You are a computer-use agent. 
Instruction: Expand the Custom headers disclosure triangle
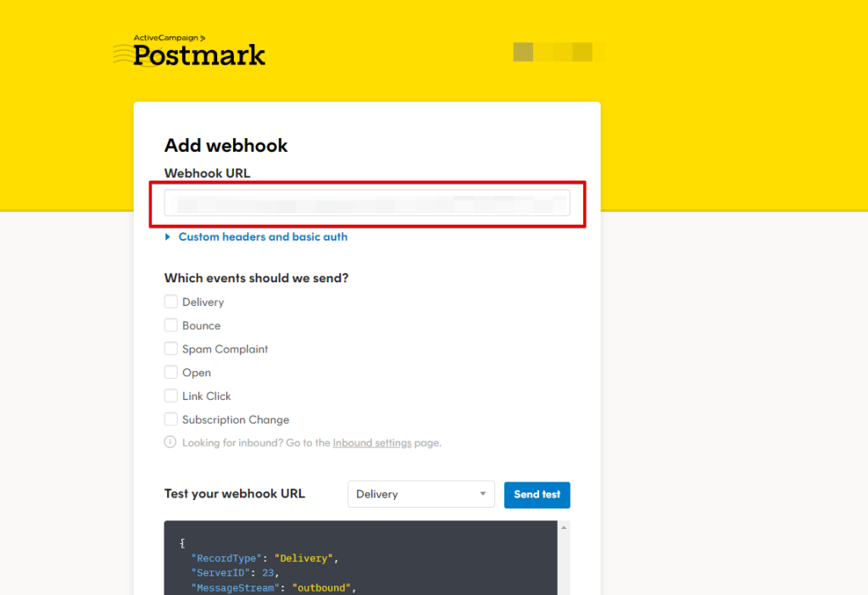coord(168,237)
